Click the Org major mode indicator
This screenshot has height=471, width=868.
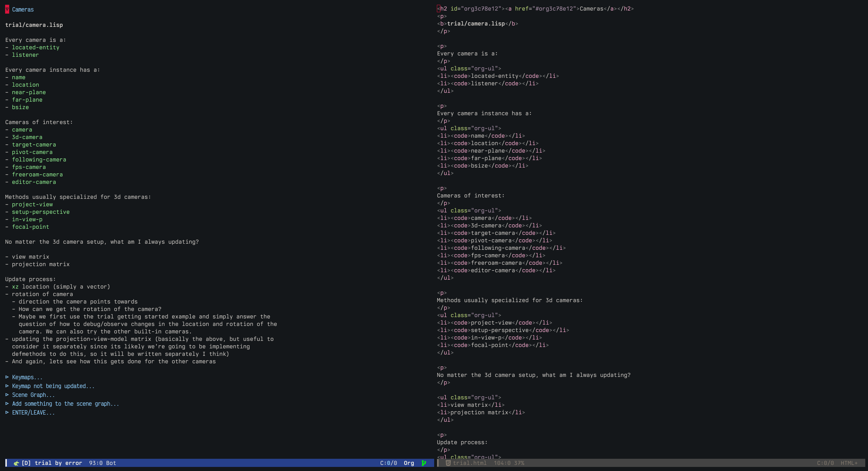409,463
